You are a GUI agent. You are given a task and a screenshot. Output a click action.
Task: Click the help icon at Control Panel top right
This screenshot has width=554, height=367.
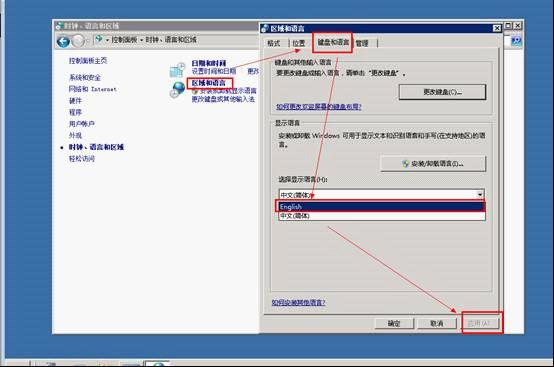point(516,41)
